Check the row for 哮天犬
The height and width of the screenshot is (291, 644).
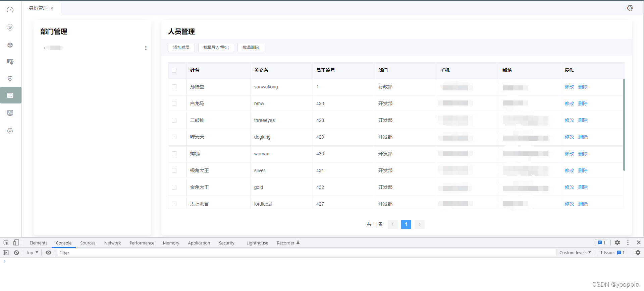pos(174,137)
